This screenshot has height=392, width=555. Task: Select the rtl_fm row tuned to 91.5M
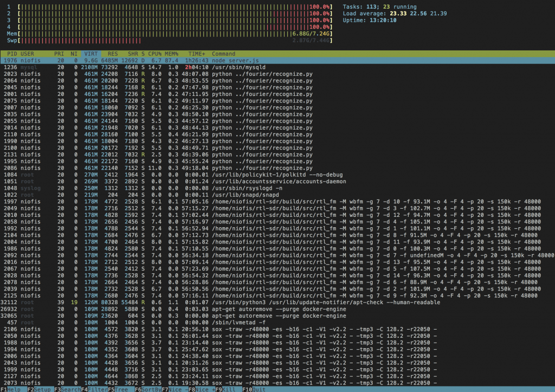(x=277, y=235)
